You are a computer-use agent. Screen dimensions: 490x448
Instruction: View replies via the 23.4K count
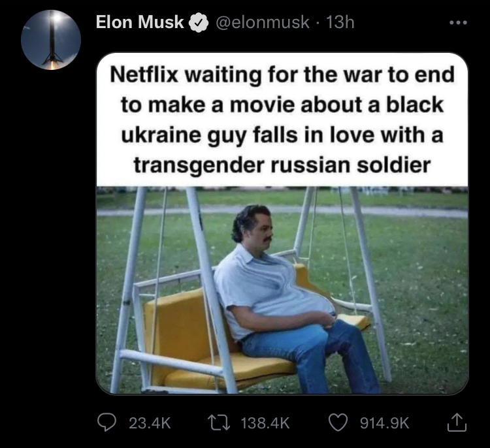click(x=150, y=423)
